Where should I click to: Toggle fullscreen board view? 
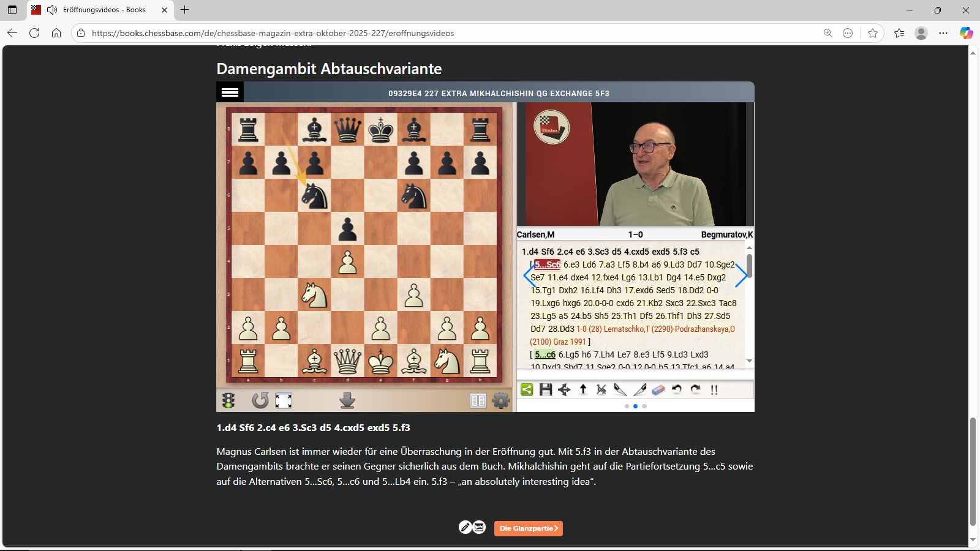284,400
